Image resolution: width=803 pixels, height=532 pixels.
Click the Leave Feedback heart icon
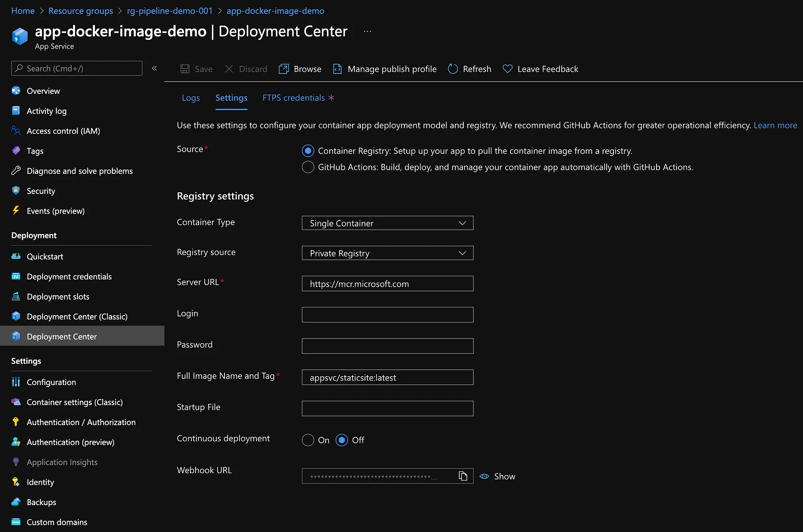coord(507,69)
